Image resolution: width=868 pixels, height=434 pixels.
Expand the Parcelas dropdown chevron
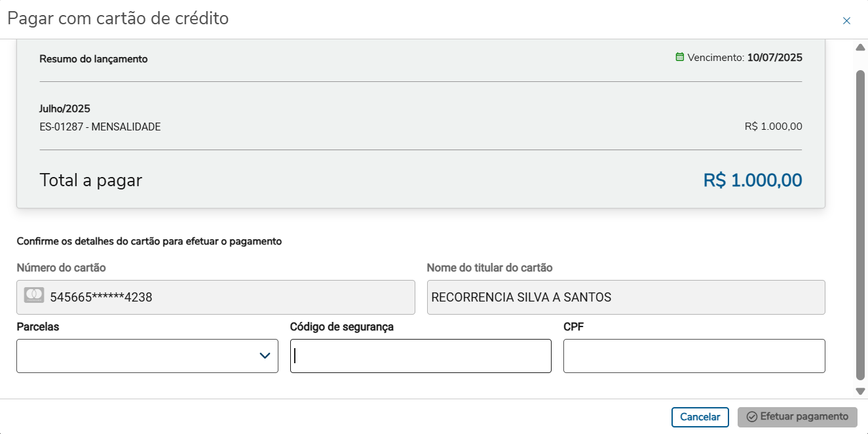265,356
